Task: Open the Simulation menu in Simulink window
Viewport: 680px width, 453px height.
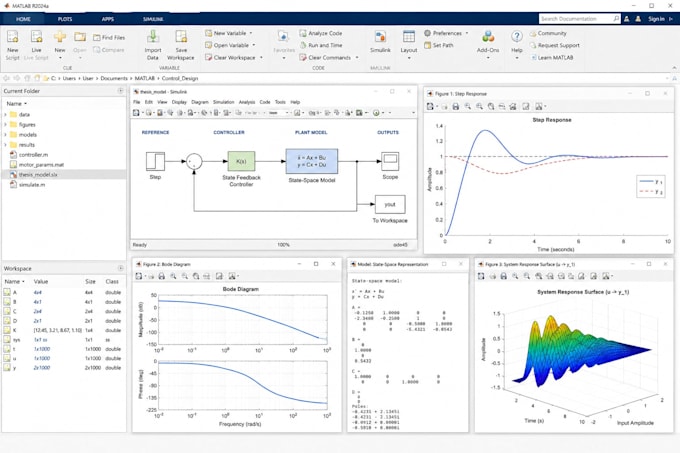Action: (223, 102)
